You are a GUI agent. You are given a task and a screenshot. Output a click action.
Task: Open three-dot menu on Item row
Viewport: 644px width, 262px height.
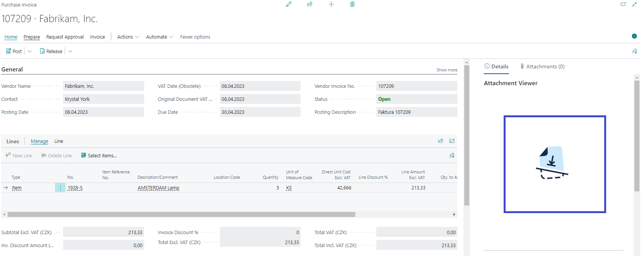coord(60,188)
